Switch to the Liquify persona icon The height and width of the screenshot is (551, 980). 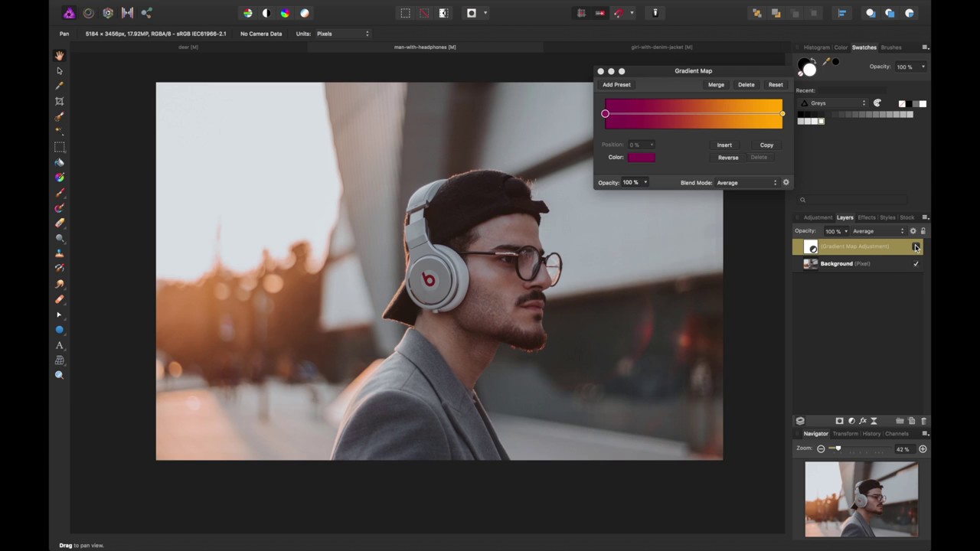click(88, 13)
